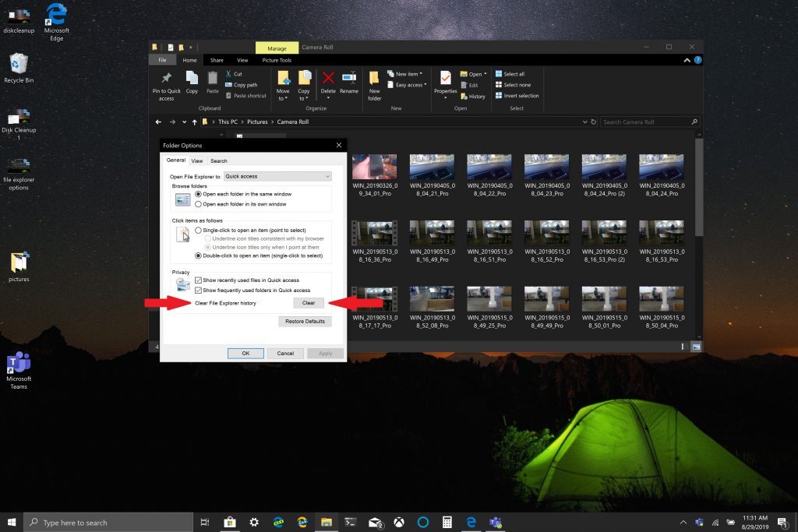This screenshot has height=532, width=798.
Task: Click the Restore Defaults button
Action: coord(305,321)
